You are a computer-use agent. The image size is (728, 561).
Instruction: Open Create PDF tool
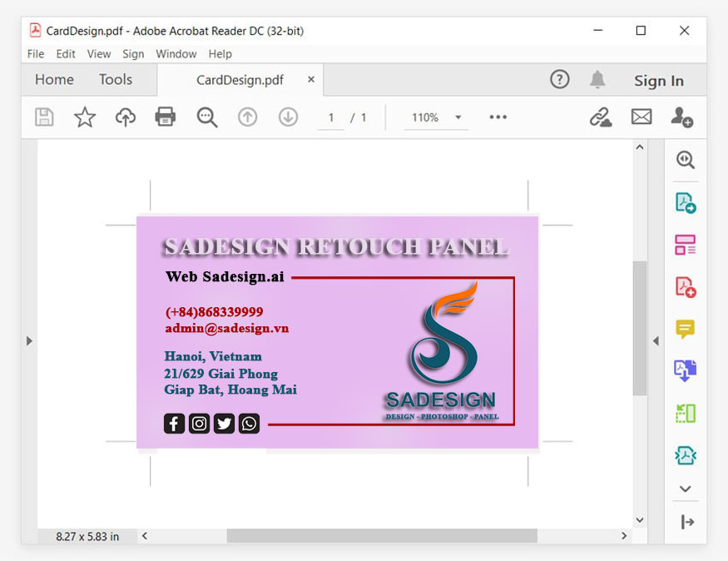click(686, 287)
